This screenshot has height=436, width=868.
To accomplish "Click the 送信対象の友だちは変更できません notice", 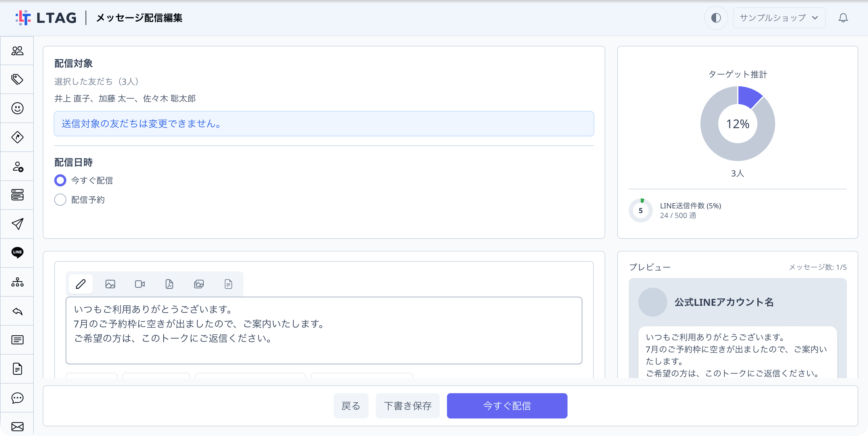I will pos(323,123).
